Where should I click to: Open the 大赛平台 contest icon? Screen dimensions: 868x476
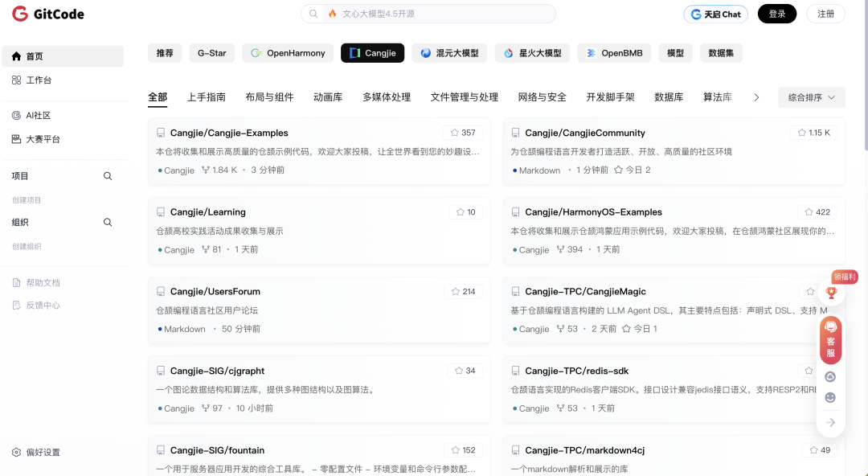pos(16,139)
